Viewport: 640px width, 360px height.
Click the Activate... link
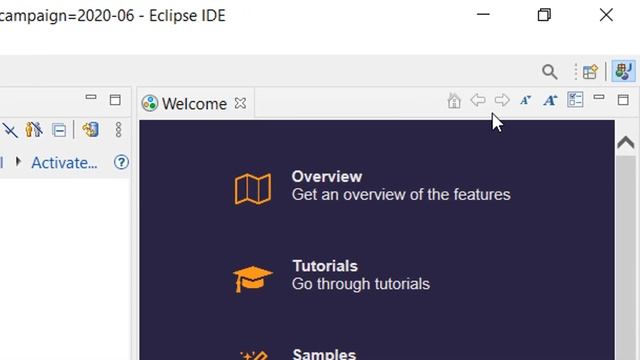coord(64,163)
